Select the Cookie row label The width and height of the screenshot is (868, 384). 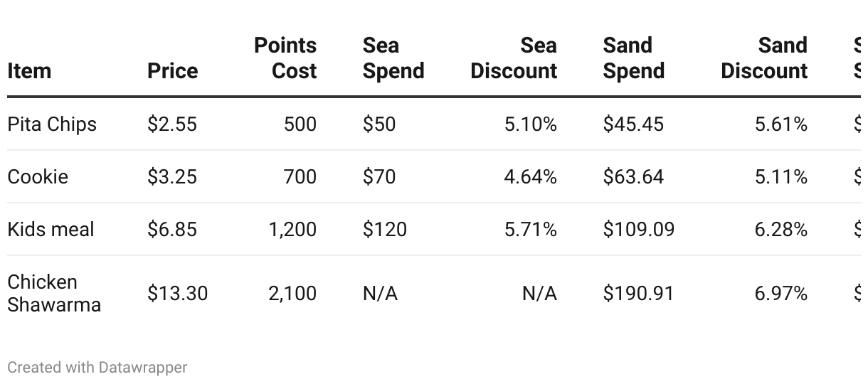point(38,176)
